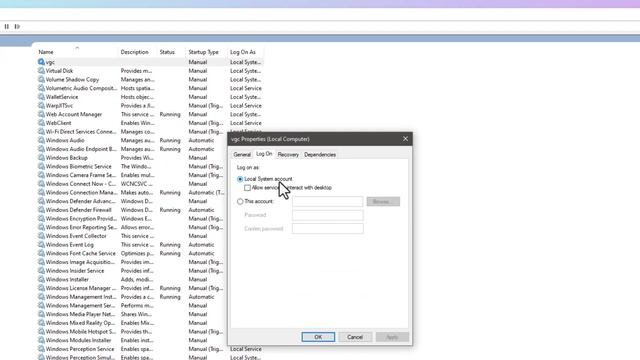Select the Wi-Fi Direct Services Connection row
This screenshot has width=640, height=360.
point(132,131)
